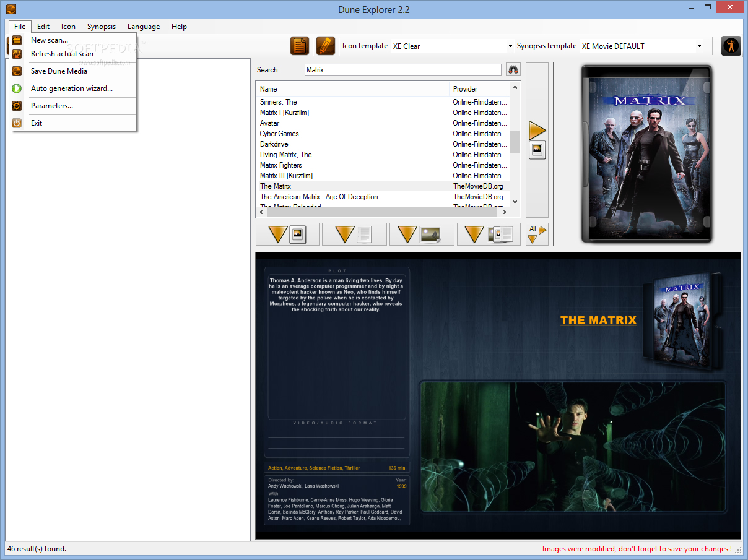
Task: Click 'THE MATRIX' title in synopsis preview
Action: coord(598,320)
